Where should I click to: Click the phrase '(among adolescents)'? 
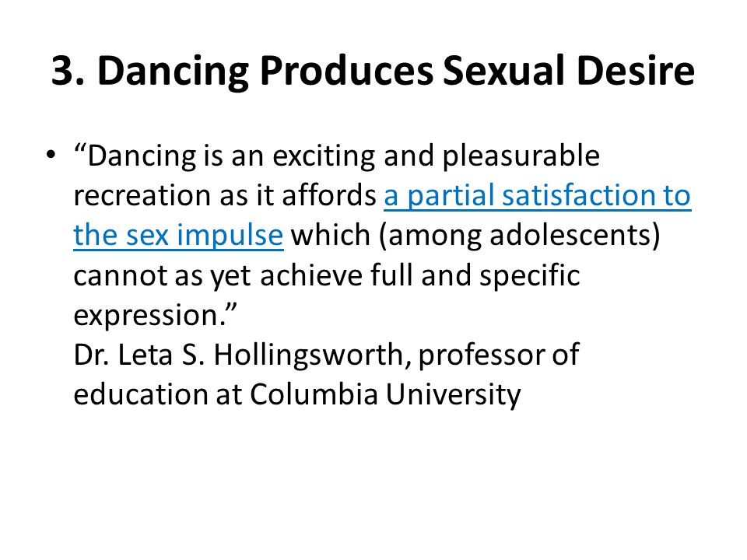coord(520,236)
